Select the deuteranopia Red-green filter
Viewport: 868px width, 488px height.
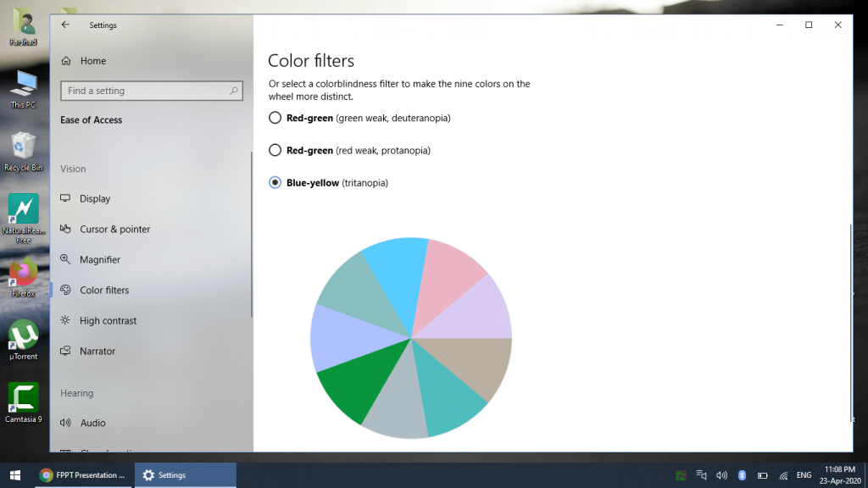(x=275, y=118)
